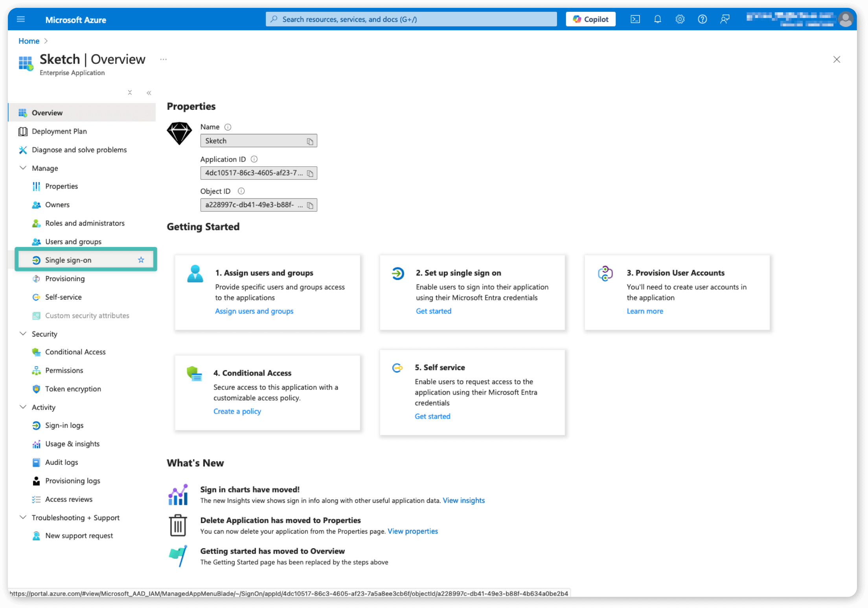
Task: Click the Sign in charts bar graph icon
Action: 178,495
